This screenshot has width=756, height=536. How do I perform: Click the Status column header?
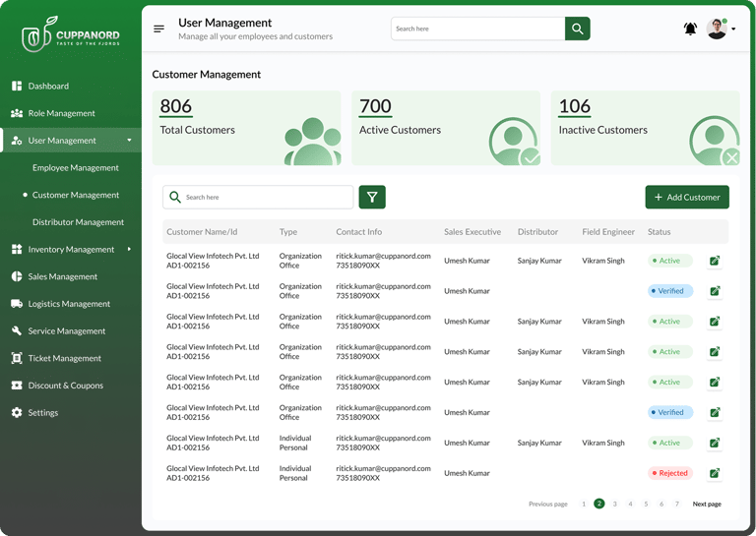[x=660, y=232]
